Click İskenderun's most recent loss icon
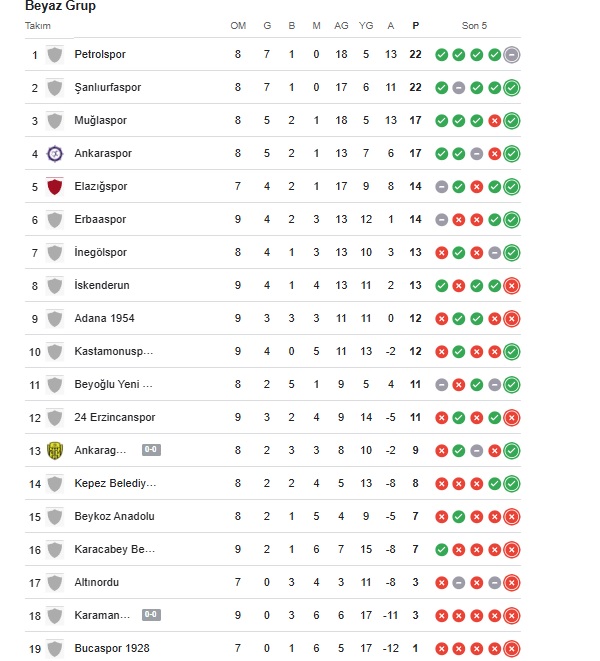Viewport: 600px width, 661px height. (x=512, y=285)
